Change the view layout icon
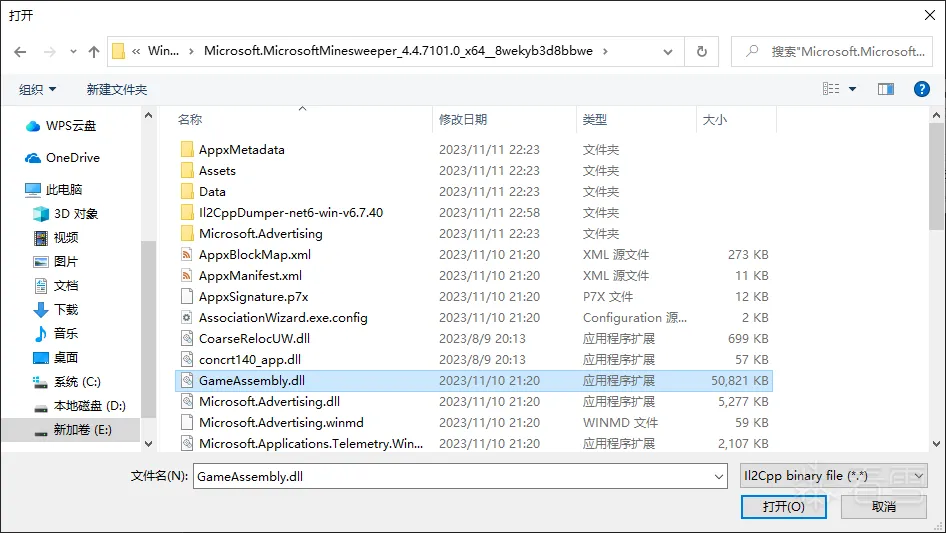The height and width of the screenshot is (533, 946). 831,89
